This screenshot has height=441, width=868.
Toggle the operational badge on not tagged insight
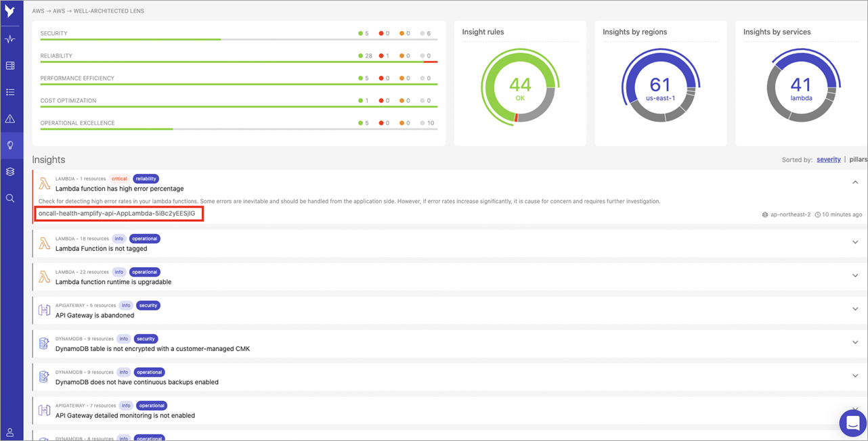144,238
